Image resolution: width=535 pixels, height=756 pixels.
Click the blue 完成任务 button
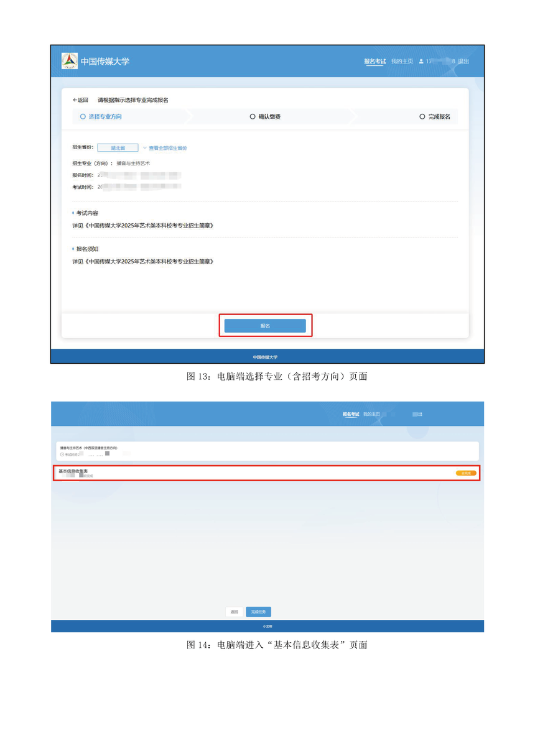click(x=258, y=612)
